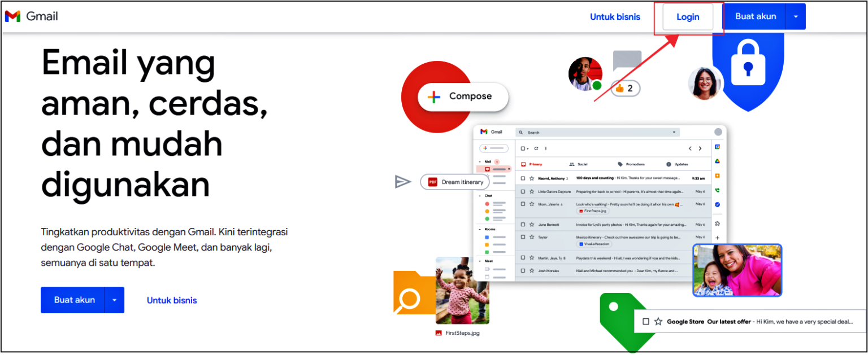Open the three-dot more options icon
868x355 pixels.
[546, 148]
